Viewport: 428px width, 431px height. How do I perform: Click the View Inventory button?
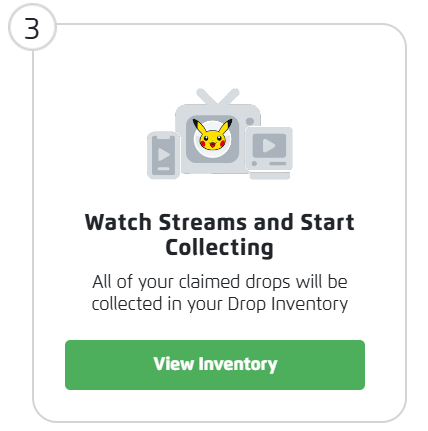click(x=215, y=365)
